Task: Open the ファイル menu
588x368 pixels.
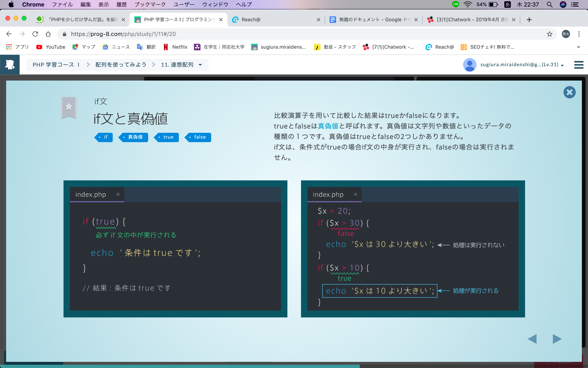Action: (x=62, y=4)
